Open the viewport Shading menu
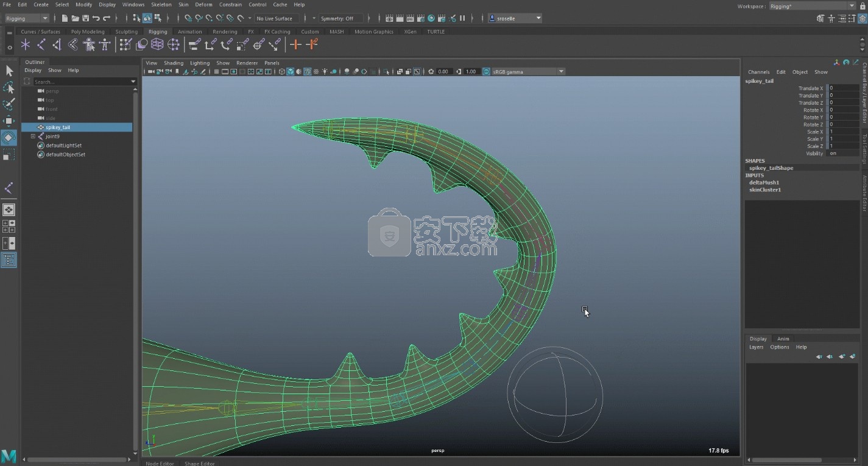Viewport: 868px width, 466px height. pos(174,63)
